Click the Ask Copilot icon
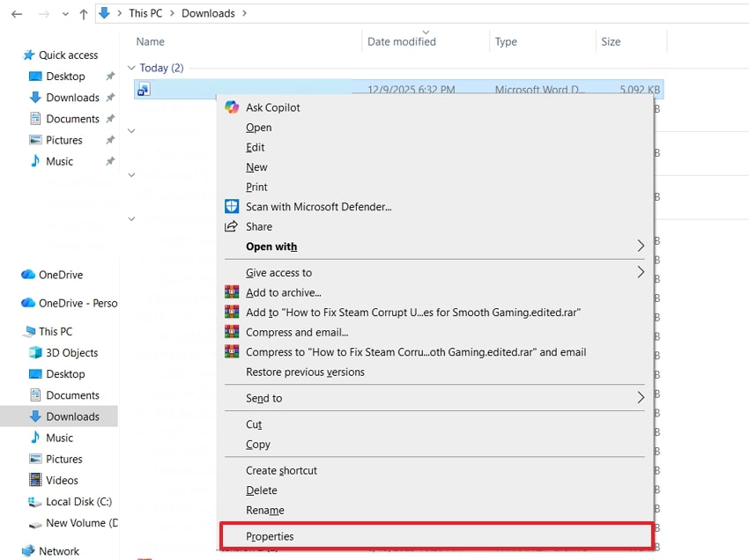 click(x=232, y=107)
